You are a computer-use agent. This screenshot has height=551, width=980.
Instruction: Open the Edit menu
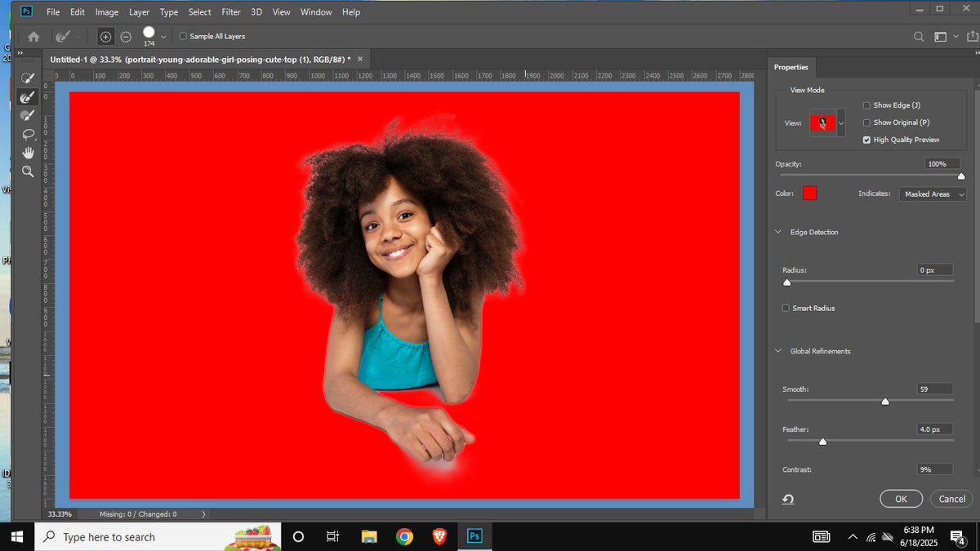tap(78, 12)
